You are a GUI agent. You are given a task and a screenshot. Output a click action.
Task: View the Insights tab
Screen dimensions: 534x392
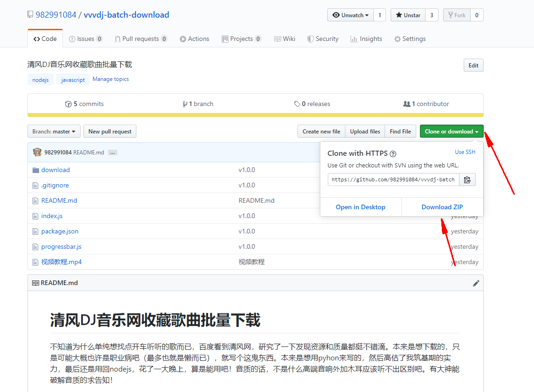coord(366,39)
